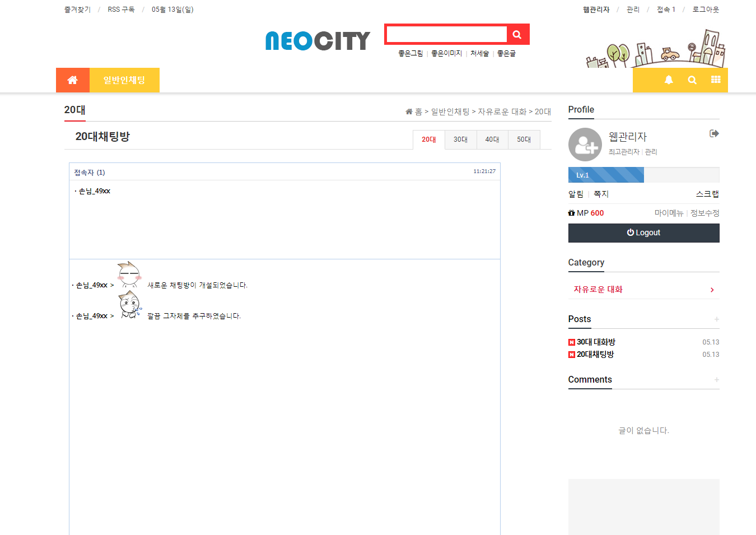
Task: Click the message 새로운 채팅방이 개설되었습니다.
Action: click(x=198, y=285)
